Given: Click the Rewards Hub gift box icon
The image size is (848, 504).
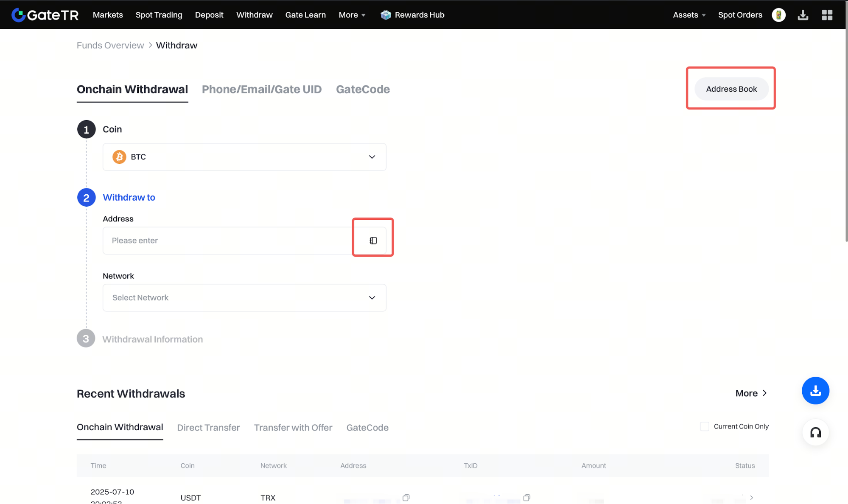Looking at the screenshot, I should coord(386,15).
